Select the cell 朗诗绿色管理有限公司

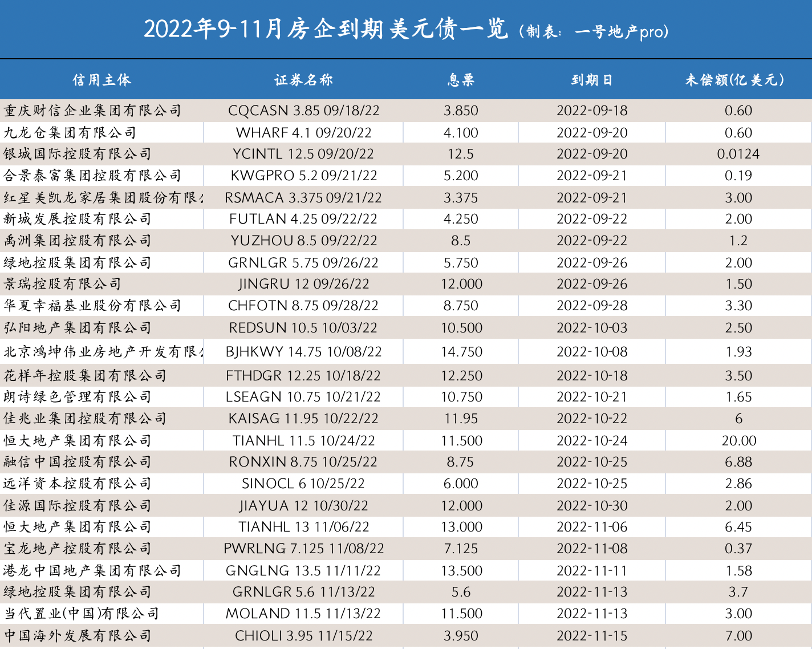(78, 397)
